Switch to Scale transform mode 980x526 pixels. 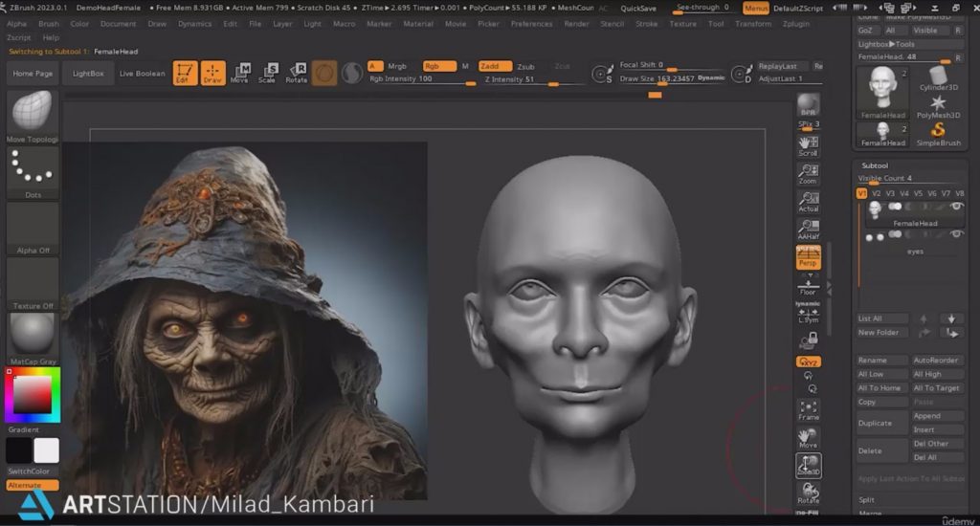(x=268, y=73)
